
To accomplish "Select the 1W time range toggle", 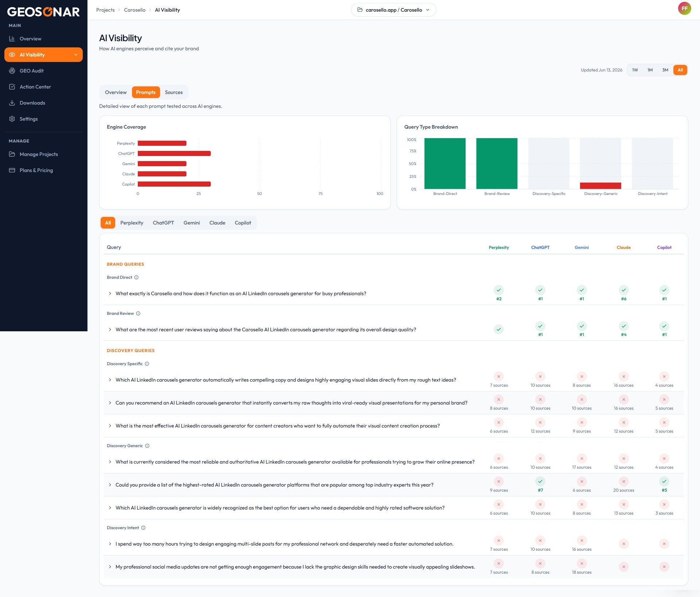I will 635,70.
